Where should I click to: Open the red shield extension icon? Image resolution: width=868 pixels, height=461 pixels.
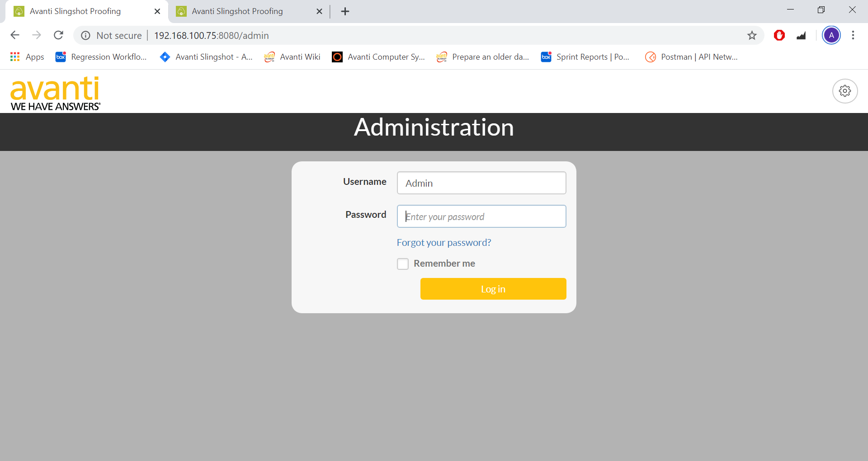779,35
